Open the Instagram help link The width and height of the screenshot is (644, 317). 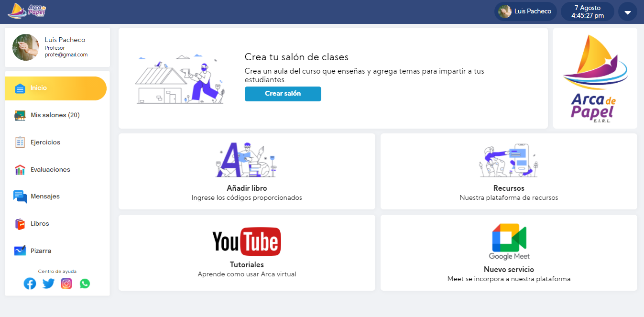point(66,284)
